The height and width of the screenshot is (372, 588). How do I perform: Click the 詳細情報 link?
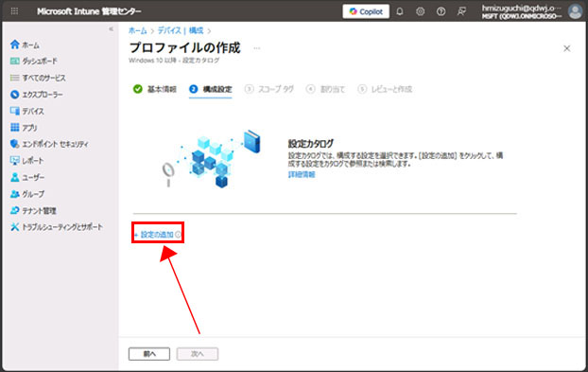(x=302, y=174)
